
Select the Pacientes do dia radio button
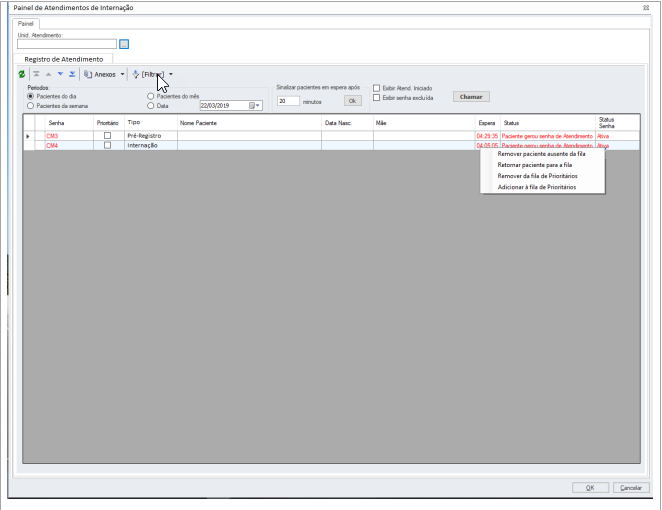30,96
